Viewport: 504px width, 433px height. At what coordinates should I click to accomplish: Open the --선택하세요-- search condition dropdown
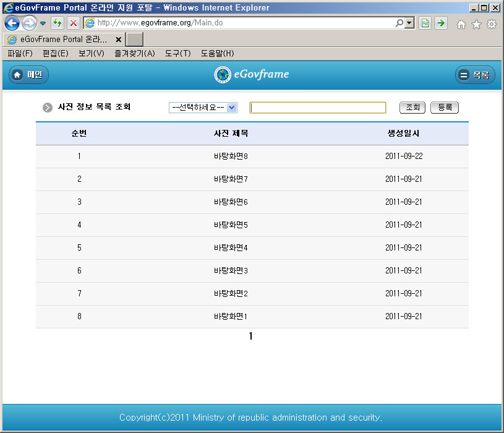(203, 108)
